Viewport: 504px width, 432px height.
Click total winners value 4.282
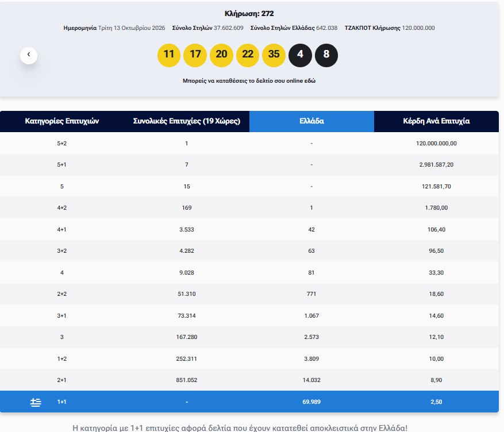point(187,250)
